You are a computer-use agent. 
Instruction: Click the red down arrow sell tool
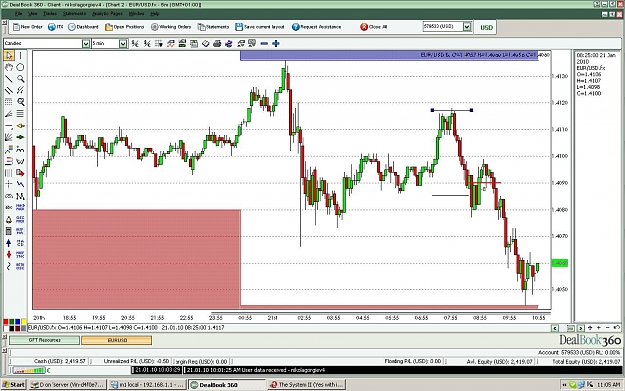(9, 254)
